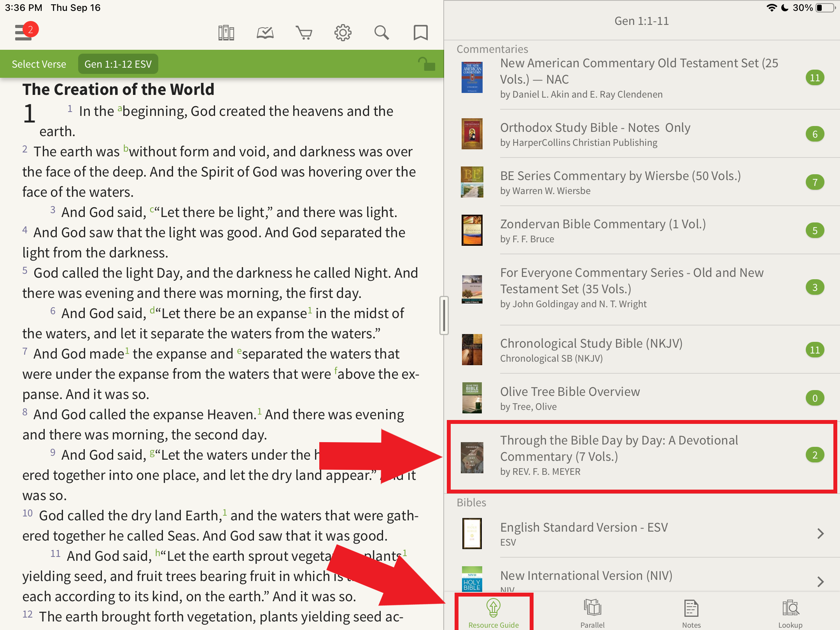Viewport: 840px width, 630px height.
Task: Tap the 11 hits badge for Chronological Study Bible
Action: tap(815, 350)
